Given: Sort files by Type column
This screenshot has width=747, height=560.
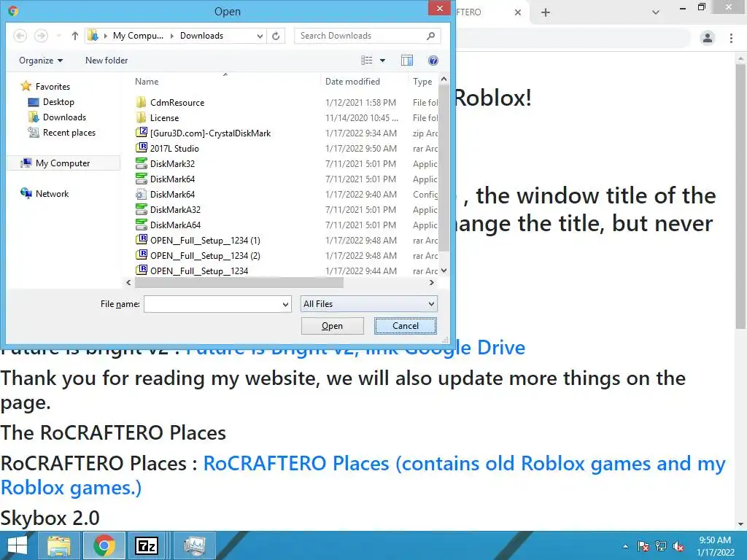Looking at the screenshot, I should [422, 82].
